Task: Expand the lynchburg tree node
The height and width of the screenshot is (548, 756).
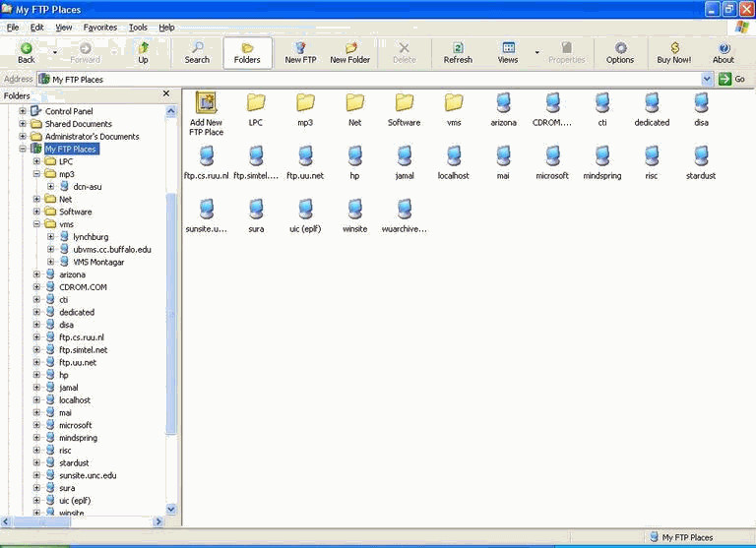Action: (x=50, y=237)
